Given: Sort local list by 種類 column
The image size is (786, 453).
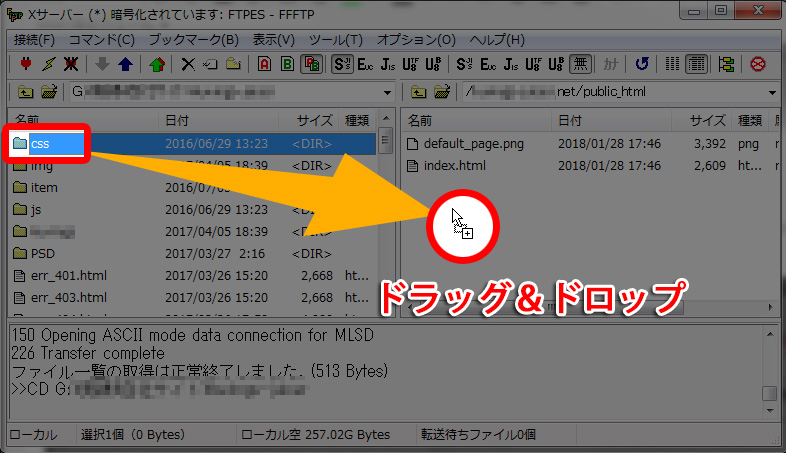Looking at the screenshot, I should tap(357, 120).
